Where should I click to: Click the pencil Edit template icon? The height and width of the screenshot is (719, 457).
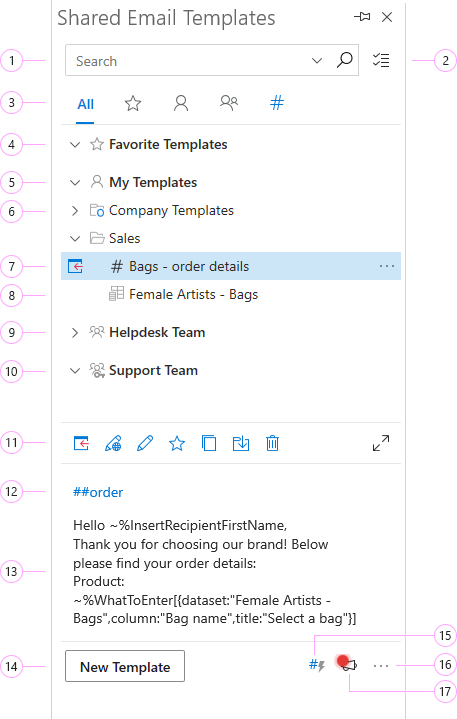tap(145, 443)
